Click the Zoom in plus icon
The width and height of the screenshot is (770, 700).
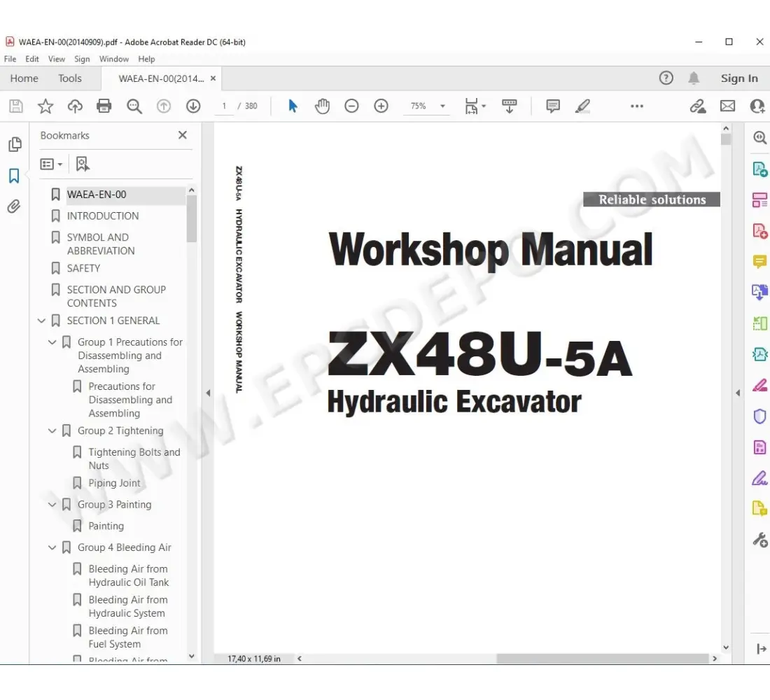click(381, 106)
